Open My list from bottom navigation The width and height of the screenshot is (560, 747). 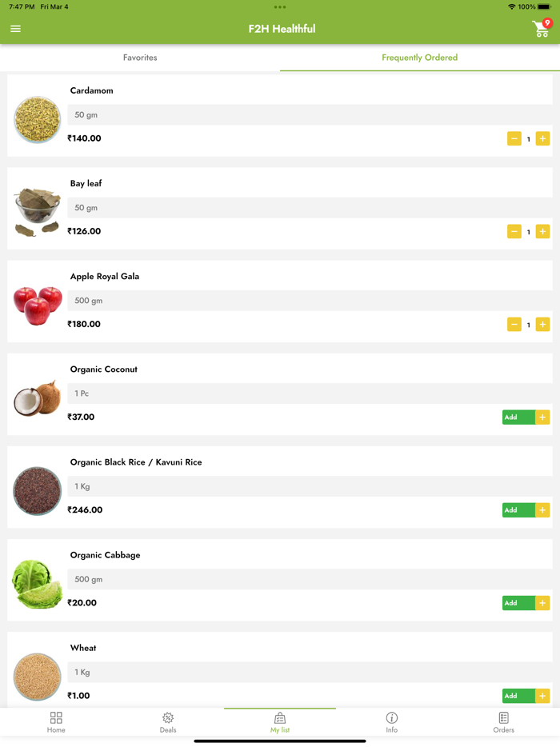click(280, 722)
